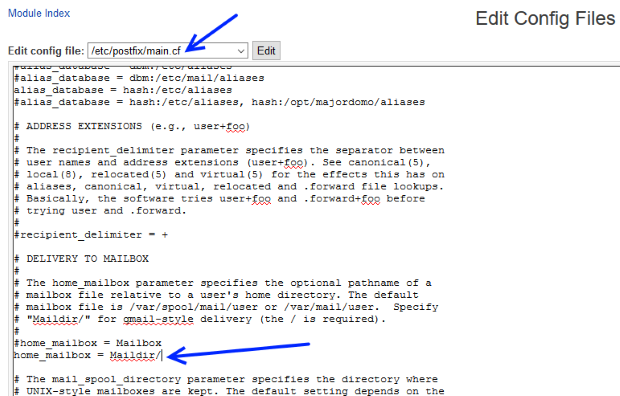Click the '# DELIVERY TO MAILBOX' heading line
620x396 pixels.
point(81,259)
